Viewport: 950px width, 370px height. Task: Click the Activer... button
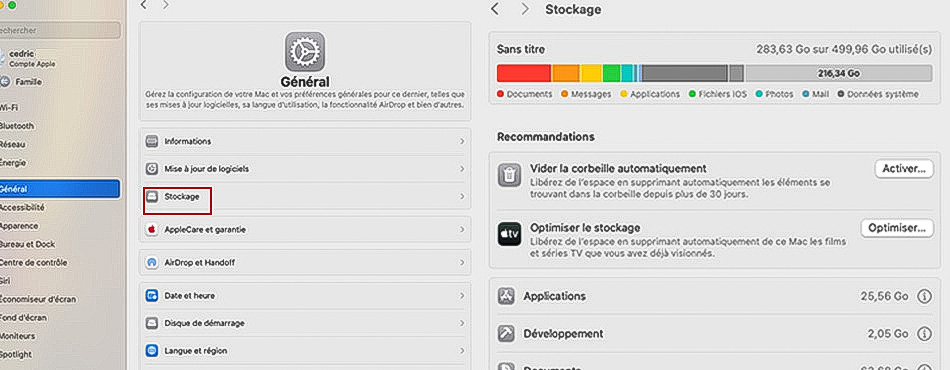[x=903, y=169]
